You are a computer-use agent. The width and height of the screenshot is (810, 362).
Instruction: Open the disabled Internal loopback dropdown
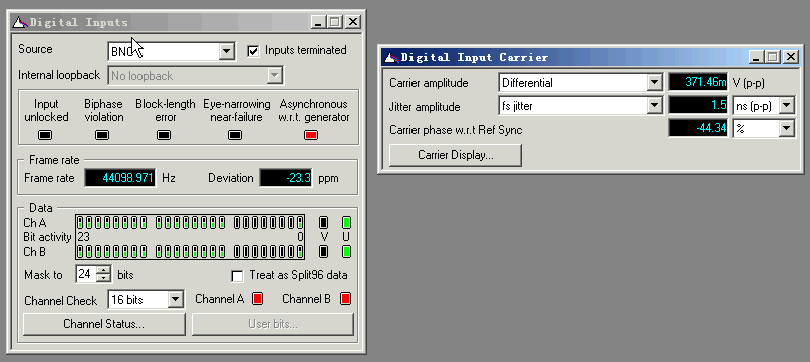coord(195,76)
